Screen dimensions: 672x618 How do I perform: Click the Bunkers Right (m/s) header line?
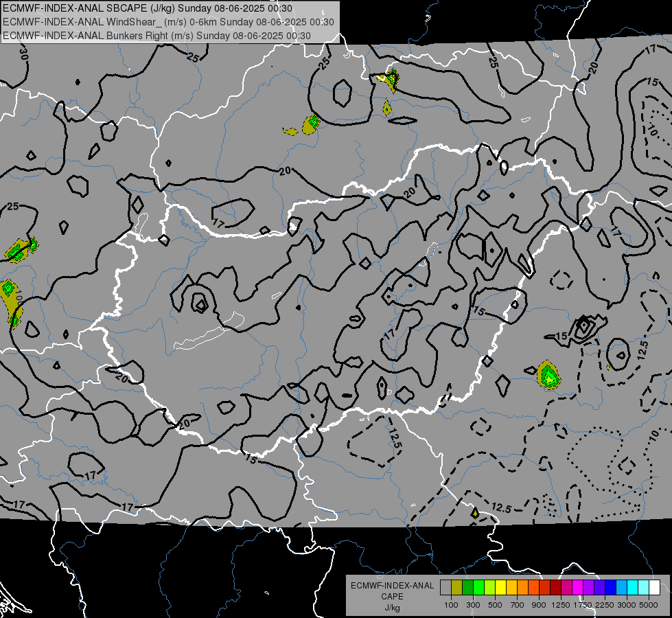point(157,36)
